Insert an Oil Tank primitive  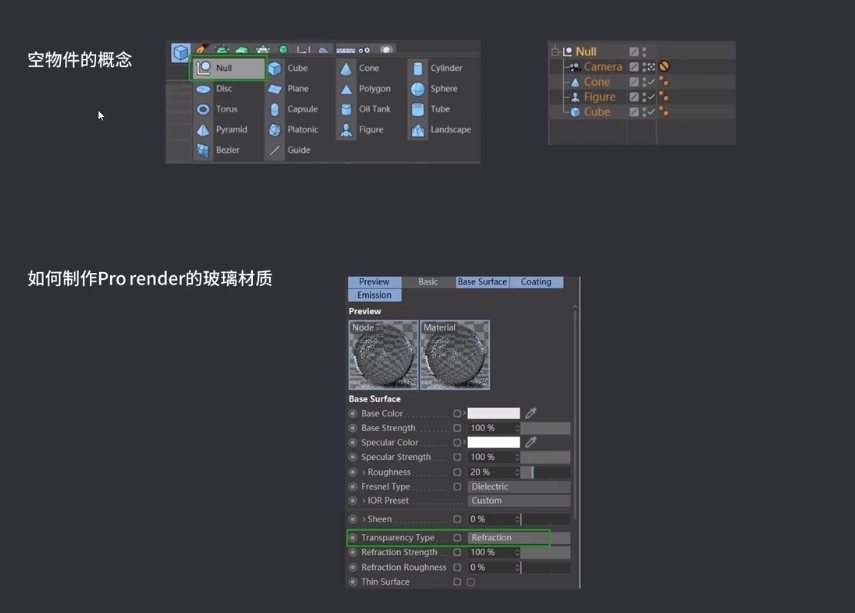[x=365, y=109]
